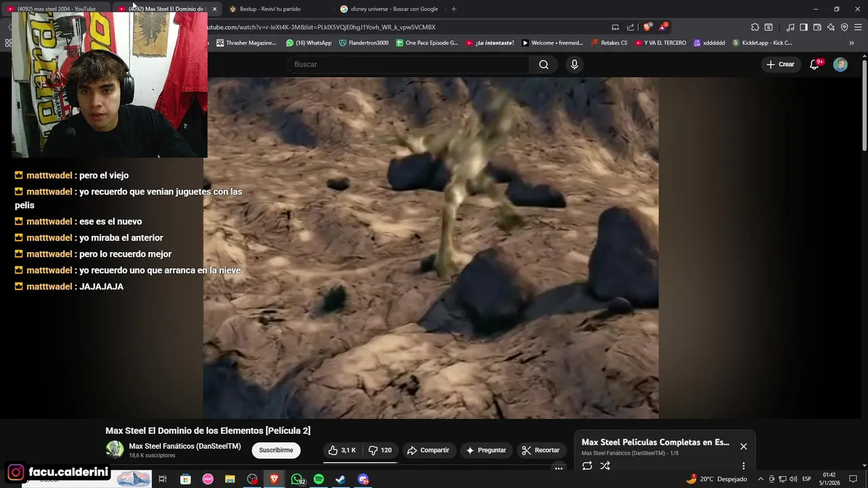This screenshot has width=868, height=488.
Task: Click the Brave playlist music-note icon
Action: point(790,27)
